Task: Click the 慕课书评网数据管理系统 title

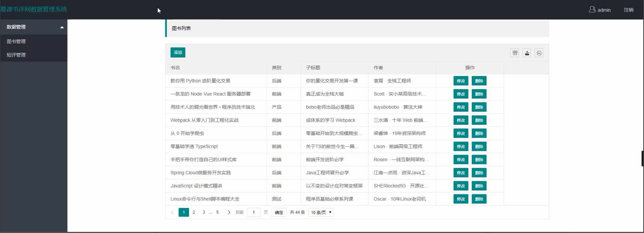Action: tap(34, 9)
